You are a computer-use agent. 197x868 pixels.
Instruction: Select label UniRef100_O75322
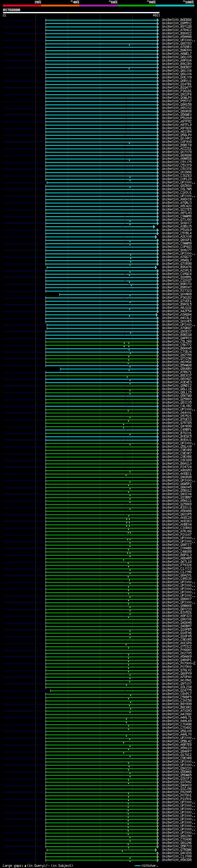(176, 646)
